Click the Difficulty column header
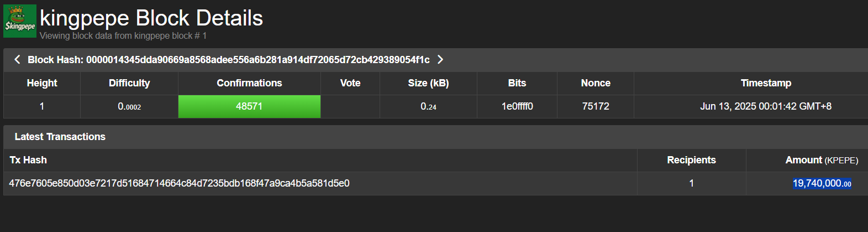This screenshot has height=232, width=868. pos(129,83)
